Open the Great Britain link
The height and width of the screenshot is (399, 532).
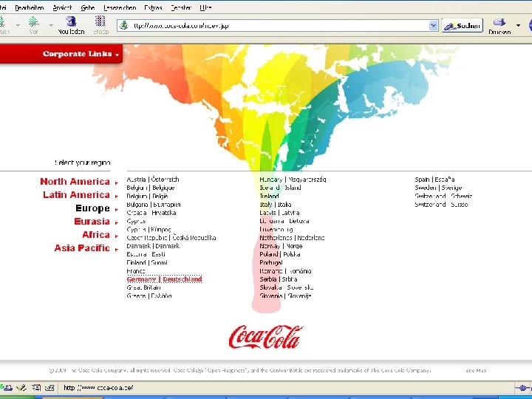tap(143, 287)
